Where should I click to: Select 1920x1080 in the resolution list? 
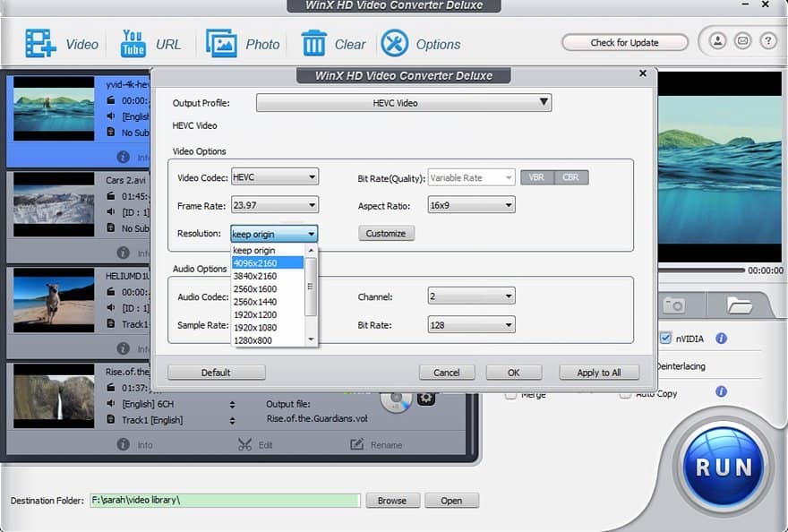255,328
